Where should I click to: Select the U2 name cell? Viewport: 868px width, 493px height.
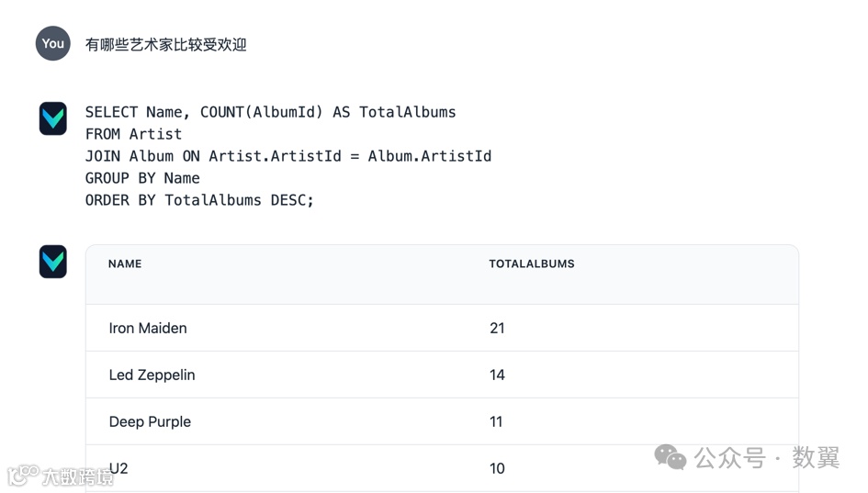(x=118, y=468)
